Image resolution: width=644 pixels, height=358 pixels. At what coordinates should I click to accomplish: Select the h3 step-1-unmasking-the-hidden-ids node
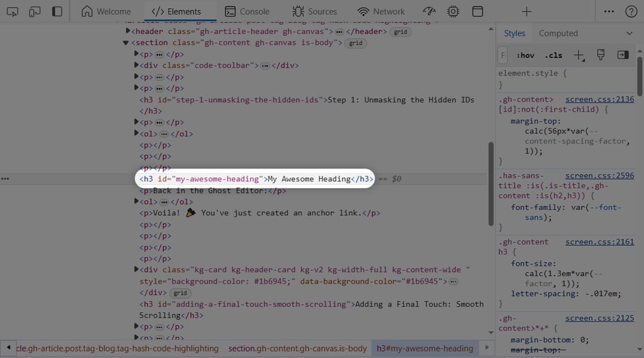306,105
